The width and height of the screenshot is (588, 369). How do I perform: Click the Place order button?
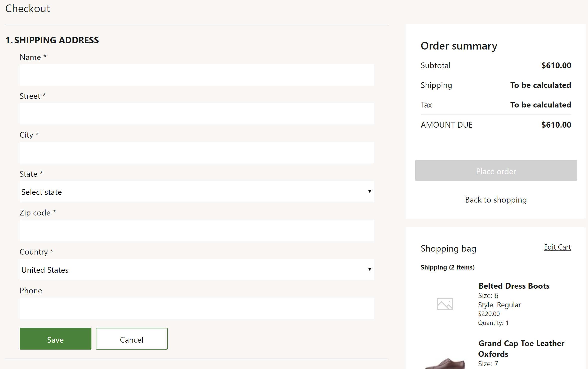(496, 170)
